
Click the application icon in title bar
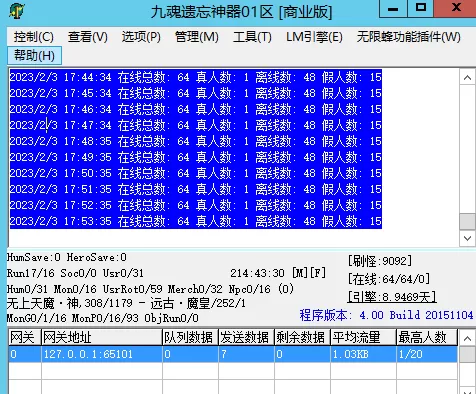coord(17,11)
